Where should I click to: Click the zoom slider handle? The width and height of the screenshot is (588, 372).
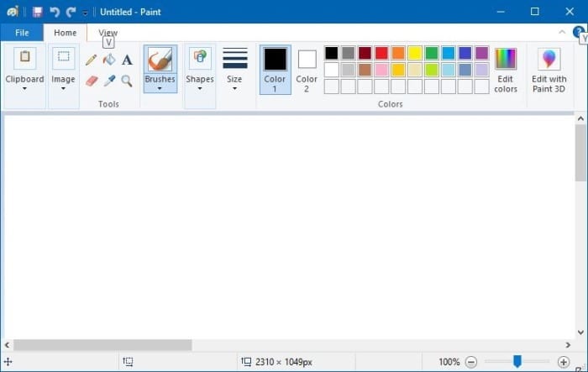[517, 361]
